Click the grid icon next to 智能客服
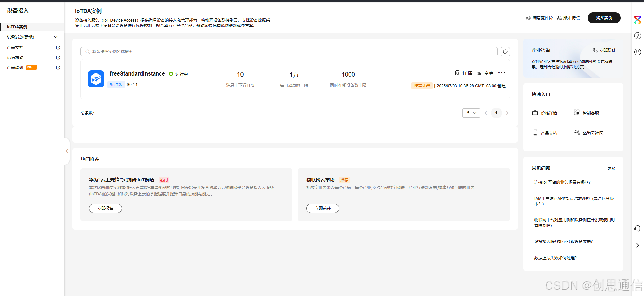Image resolution: width=644 pixels, height=296 pixels. click(x=577, y=112)
